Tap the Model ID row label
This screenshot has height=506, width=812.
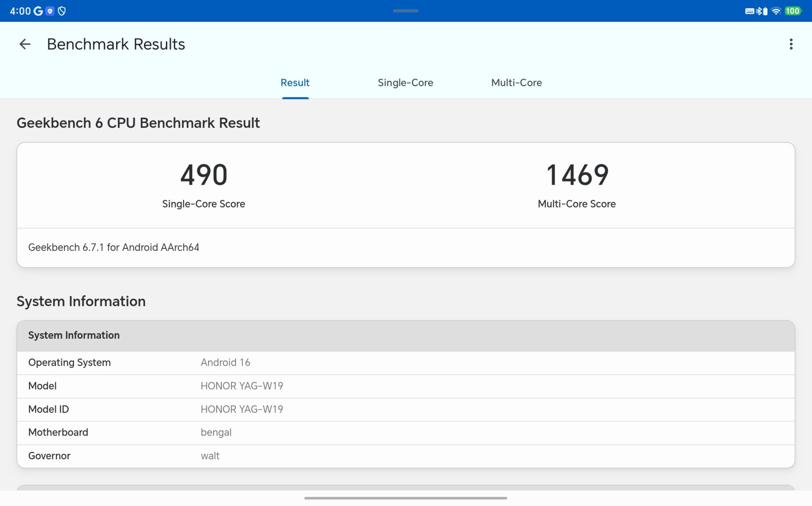tap(49, 409)
